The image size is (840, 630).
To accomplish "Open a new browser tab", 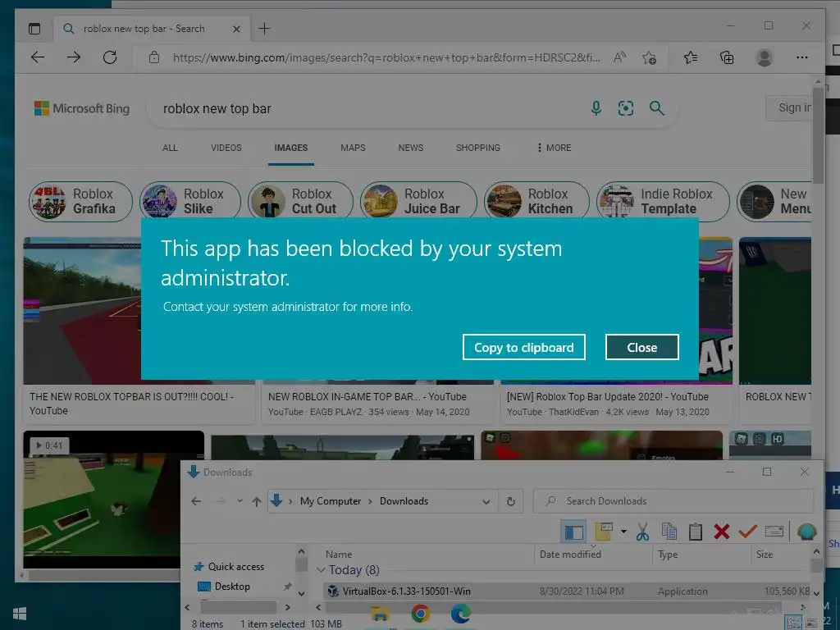I will click(x=264, y=29).
